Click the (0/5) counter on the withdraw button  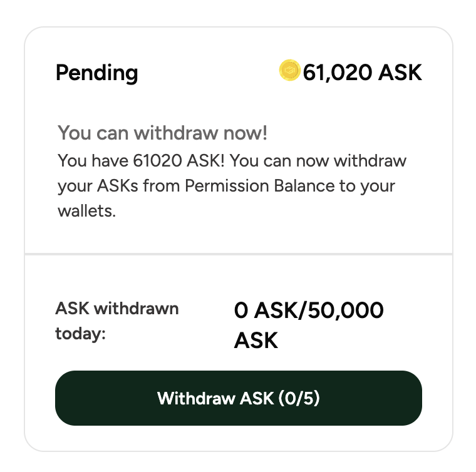tap(299, 398)
